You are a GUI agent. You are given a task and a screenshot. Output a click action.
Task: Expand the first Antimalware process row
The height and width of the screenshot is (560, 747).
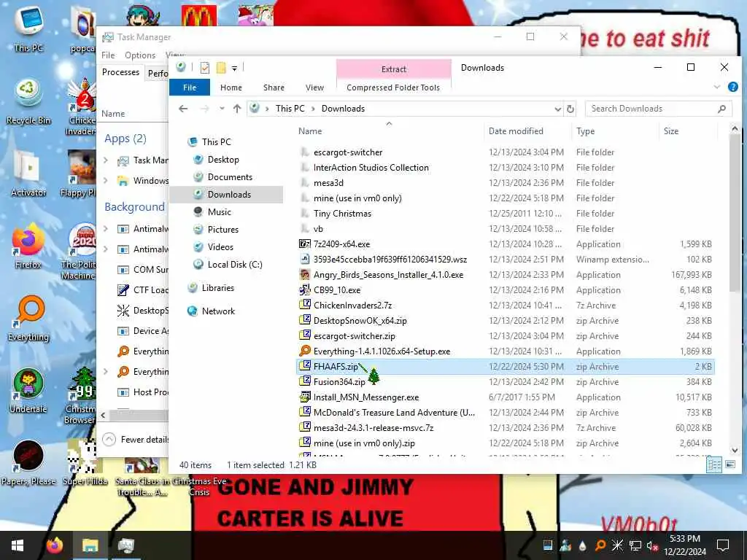[x=106, y=229]
